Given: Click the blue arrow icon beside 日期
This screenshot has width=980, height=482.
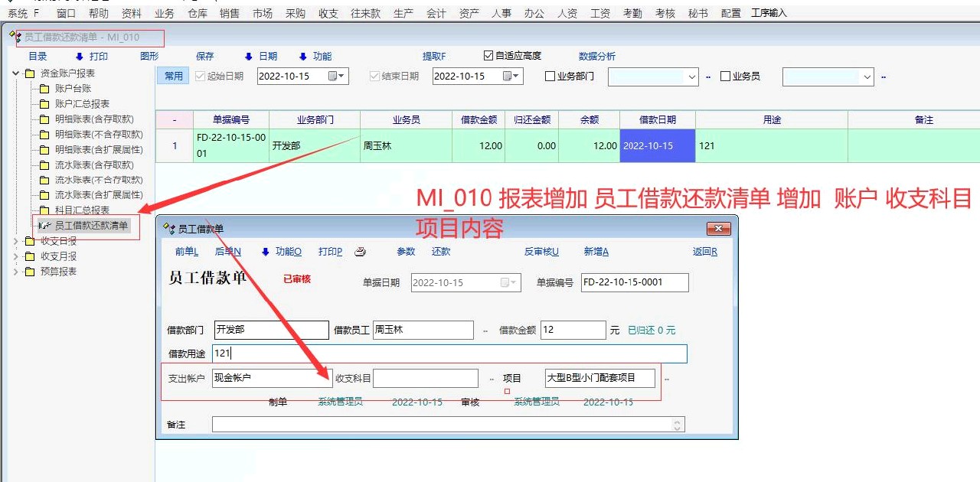Looking at the screenshot, I should [x=248, y=57].
